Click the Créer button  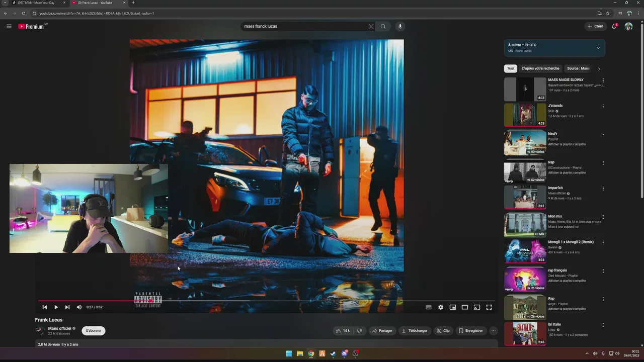(x=595, y=26)
